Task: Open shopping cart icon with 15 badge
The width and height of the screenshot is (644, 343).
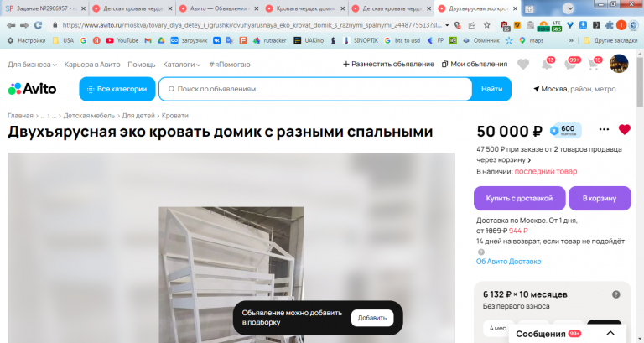Action: [595, 64]
